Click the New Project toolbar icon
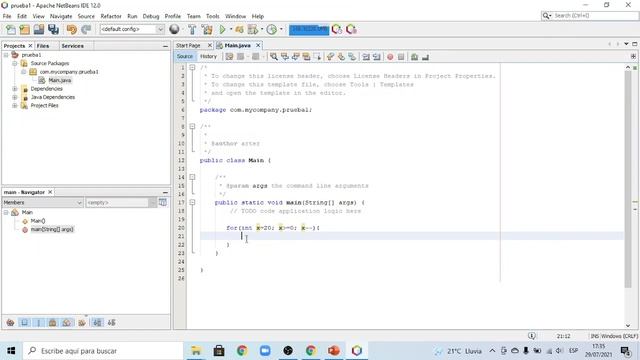Viewport: 640px width, 360px height. 25,29
